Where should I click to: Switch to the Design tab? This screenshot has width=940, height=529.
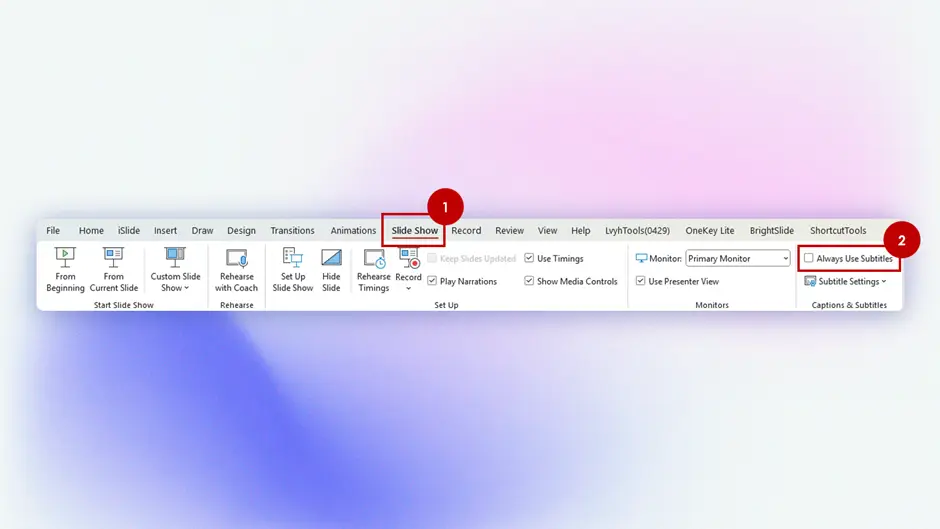coord(242,230)
